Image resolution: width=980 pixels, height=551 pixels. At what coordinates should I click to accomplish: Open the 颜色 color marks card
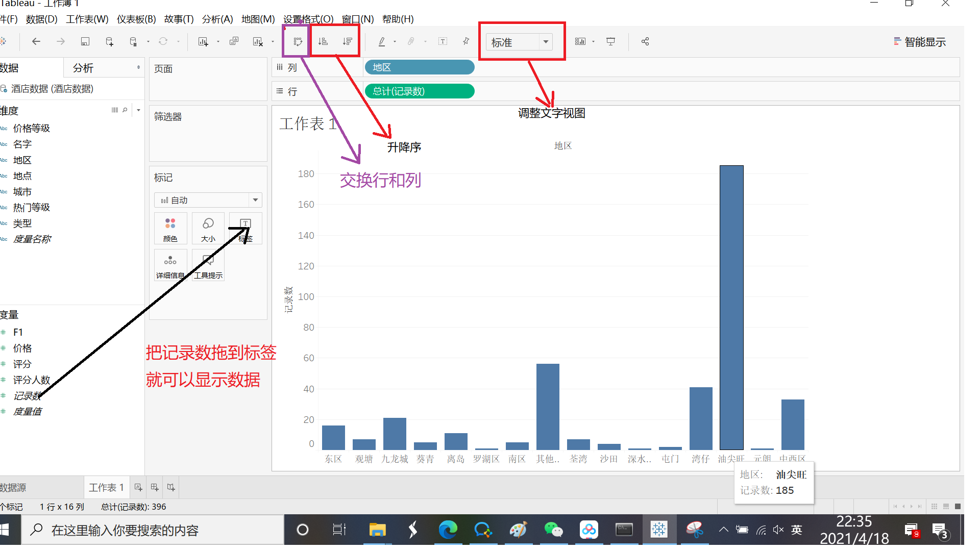tap(170, 229)
